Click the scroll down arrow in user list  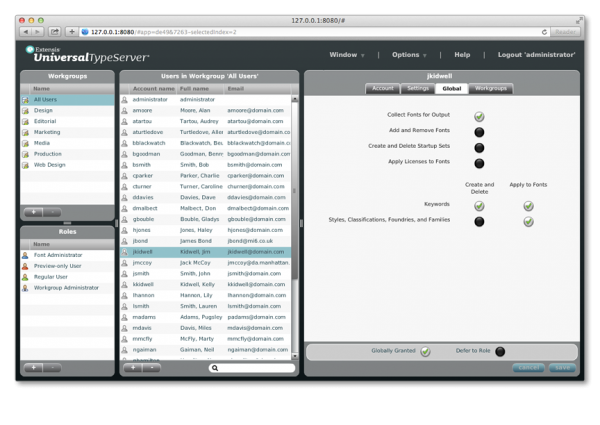click(x=295, y=356)
